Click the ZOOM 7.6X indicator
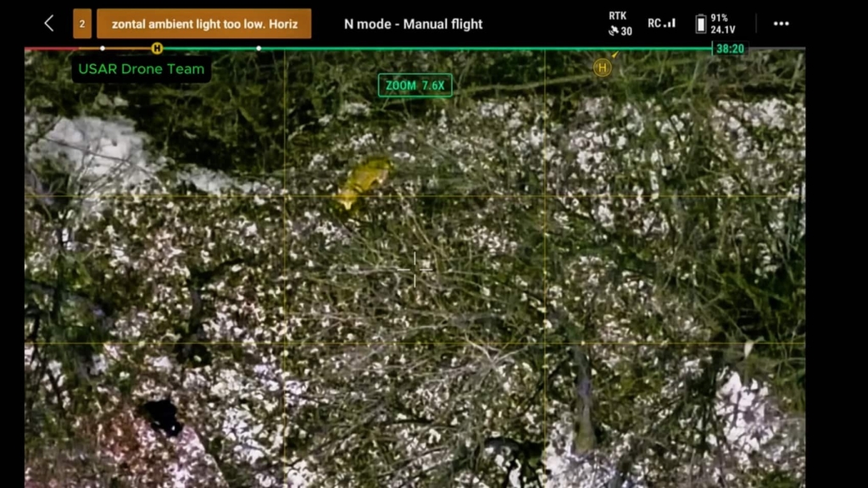 tap(415, 85)
